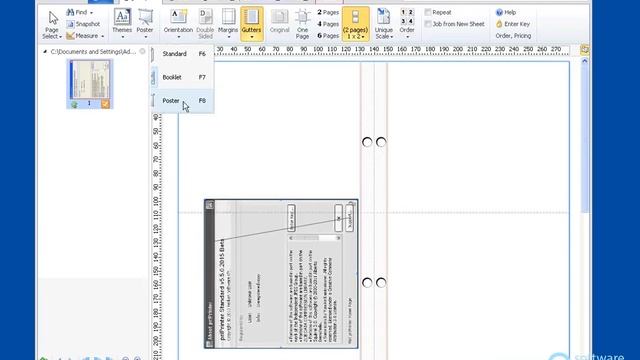Click the yellow icon at ruler's right end

[x=585, y=50]
